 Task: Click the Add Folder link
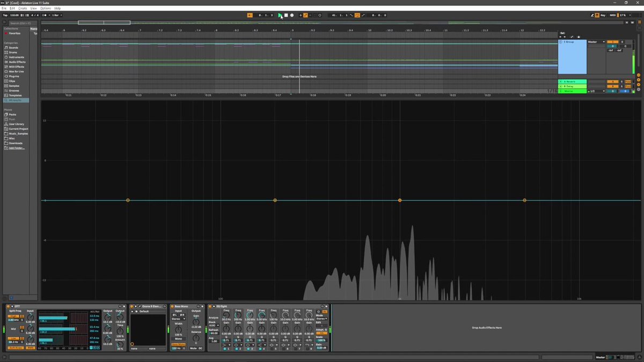pos(17,147)
